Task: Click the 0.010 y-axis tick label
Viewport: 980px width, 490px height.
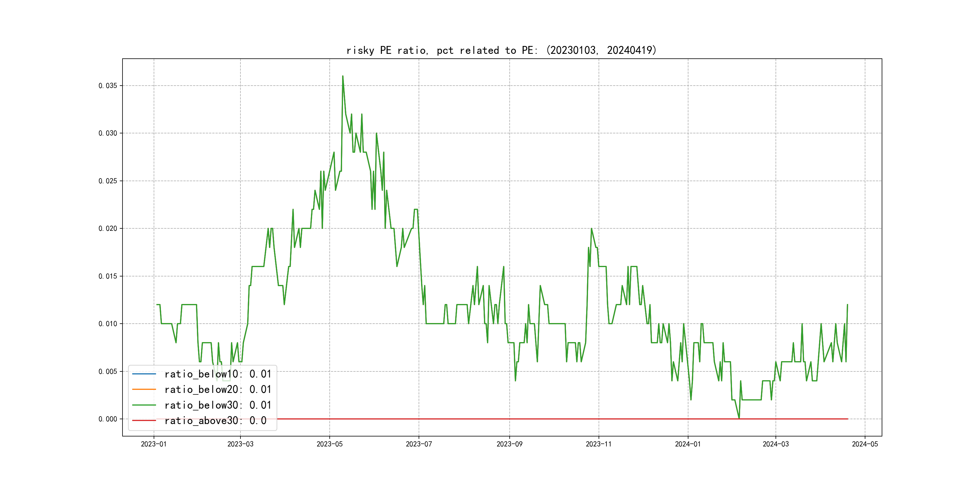Action: click(x=108, y=324)
